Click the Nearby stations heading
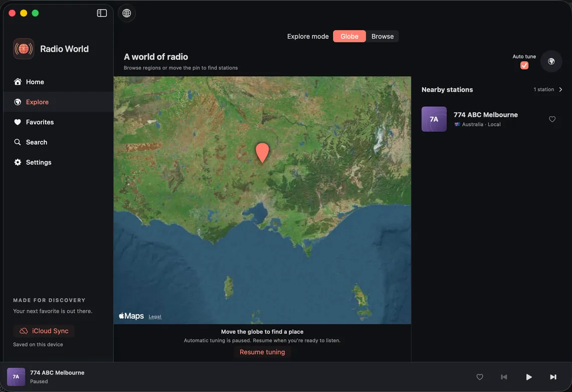 pos(447,90)
